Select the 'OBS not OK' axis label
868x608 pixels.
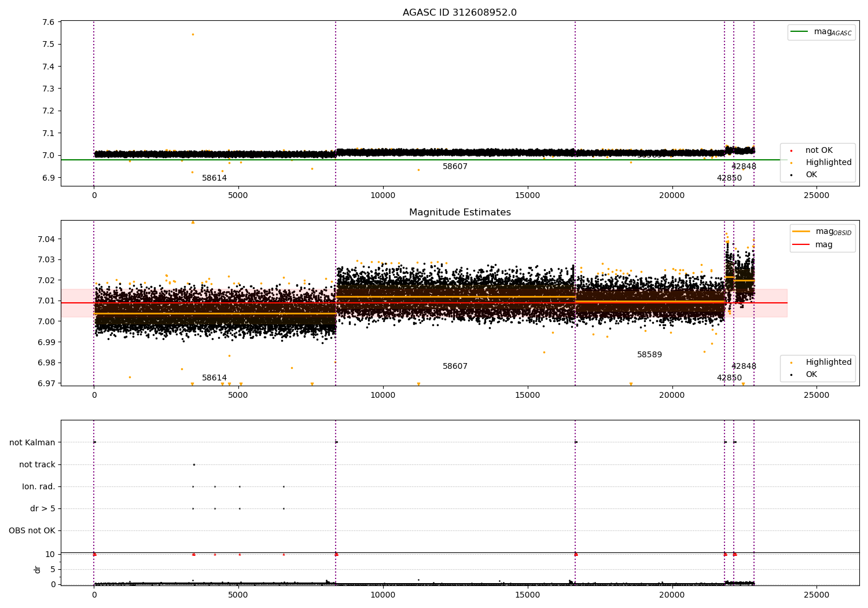(32, 530)
